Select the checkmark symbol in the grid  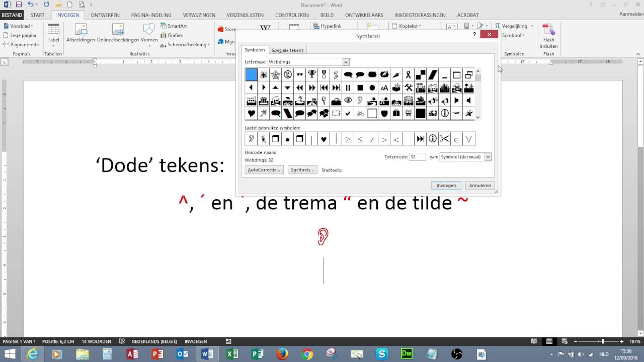tap(348, 114)
